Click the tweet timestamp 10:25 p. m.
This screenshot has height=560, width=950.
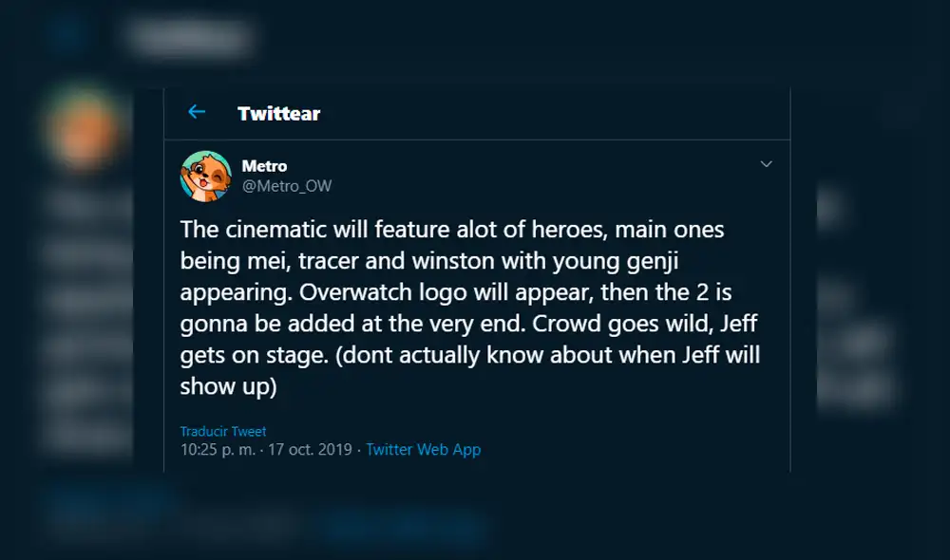[x=227, y=450]
